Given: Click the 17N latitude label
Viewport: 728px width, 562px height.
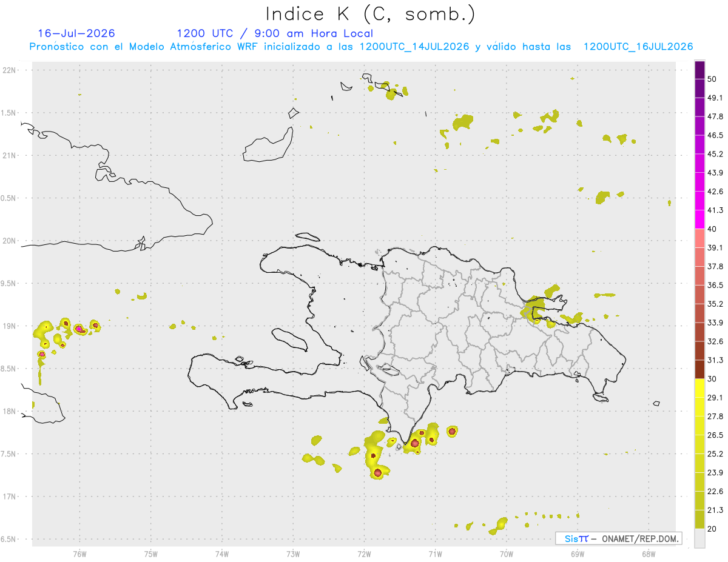Looking at the screenshot, I should [10, 497].
